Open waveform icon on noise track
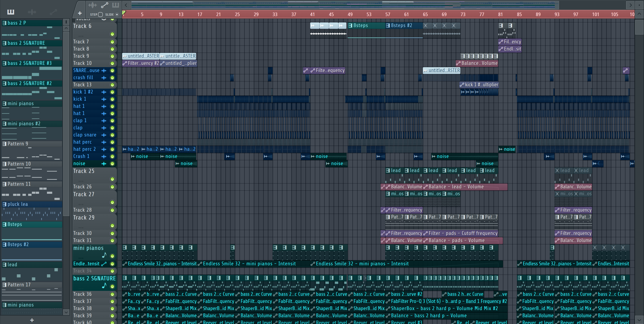Image resolution: width=644 pixels, height=324 pixels. 104,164
